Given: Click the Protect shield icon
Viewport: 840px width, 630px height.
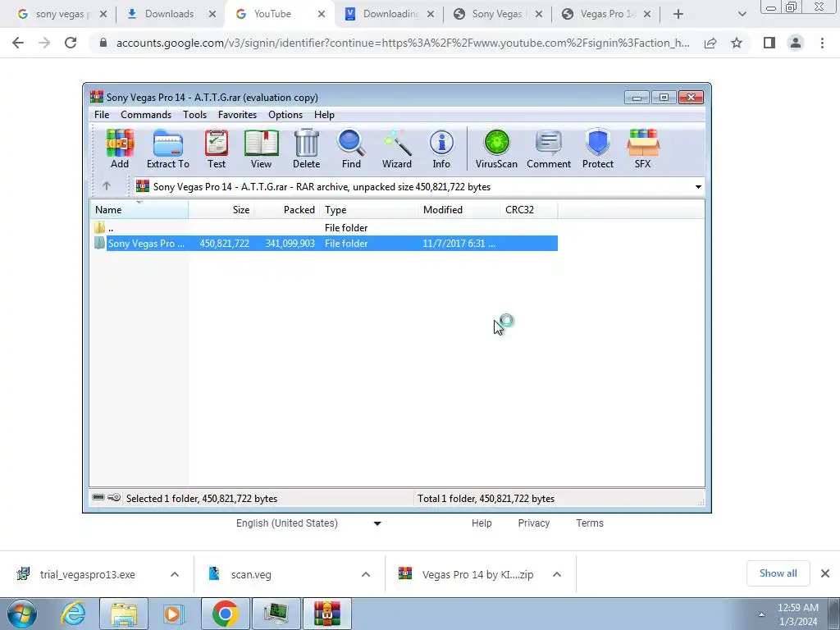Looking at the screenshot, I should pos(598,149).
